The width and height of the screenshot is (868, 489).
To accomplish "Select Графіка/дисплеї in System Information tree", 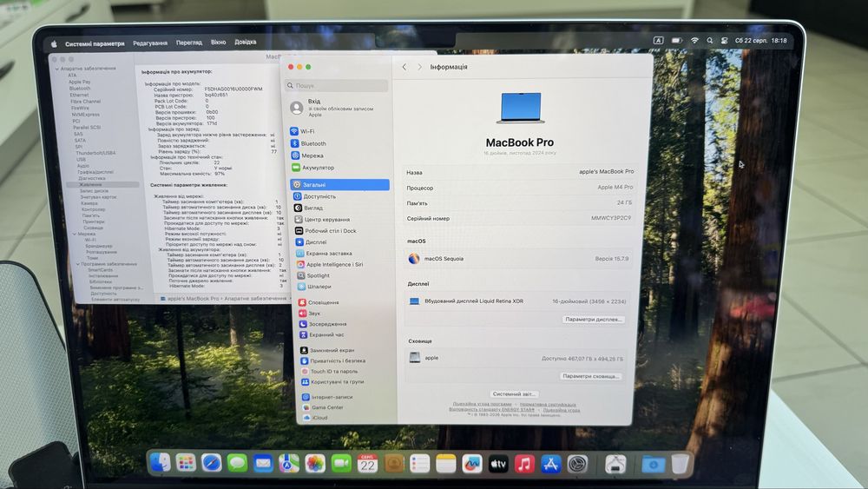I will (x=95, y=172).
